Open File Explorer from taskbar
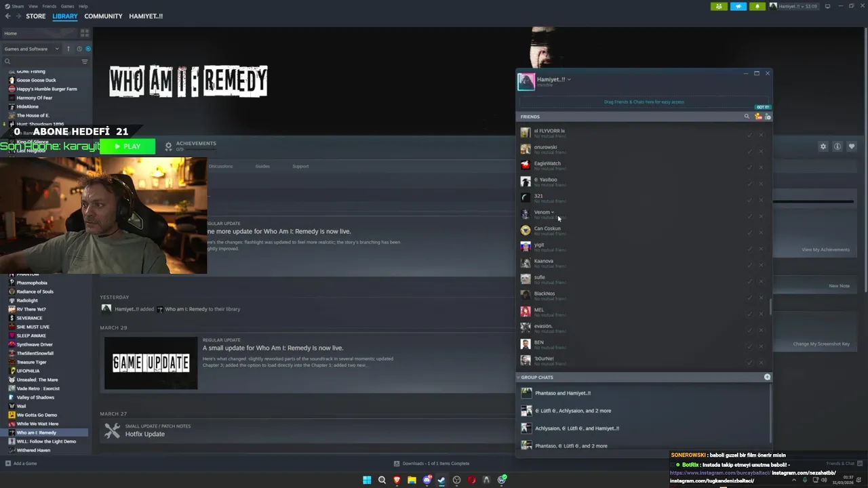Screen dimensions: 868x488 (412, 480)
